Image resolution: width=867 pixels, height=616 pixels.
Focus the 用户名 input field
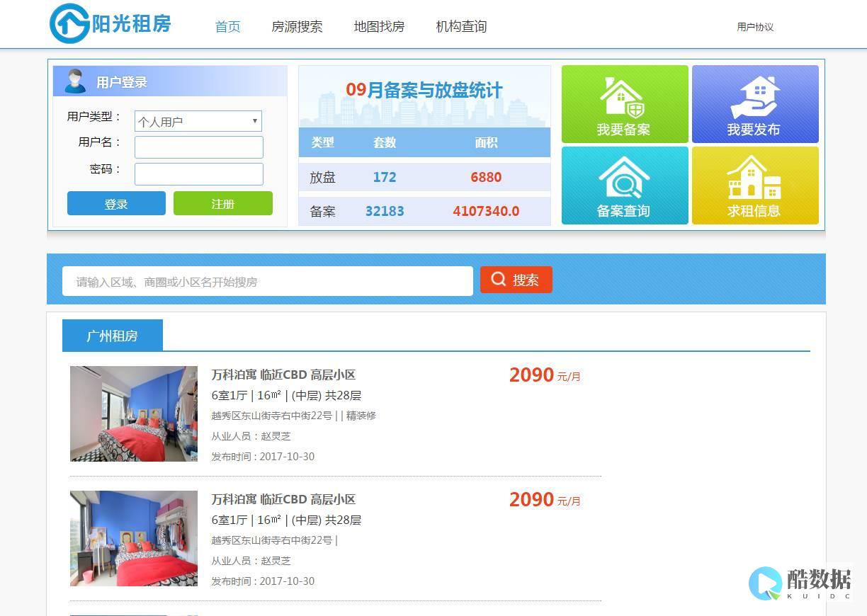click(199, 147)
